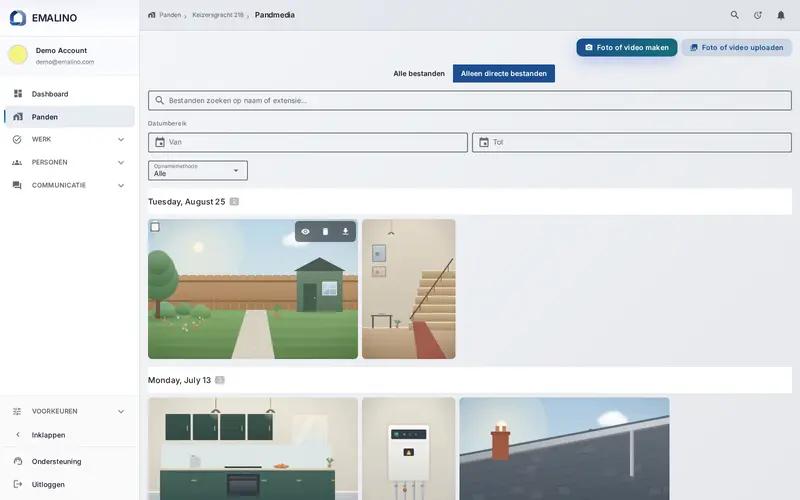Expand the COMMUNICATIE menu section

(69, 185)
